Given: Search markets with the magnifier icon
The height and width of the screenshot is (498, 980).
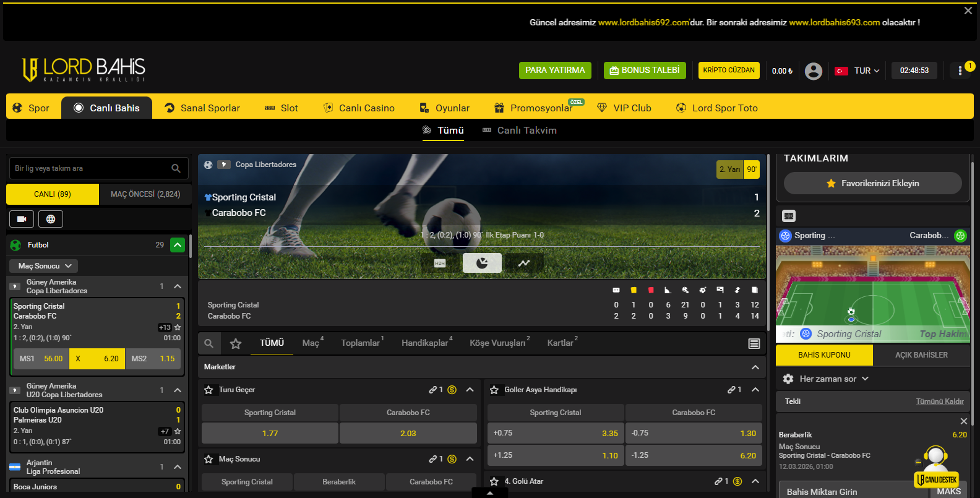Looking at the screenshot, I should [209, 343].
